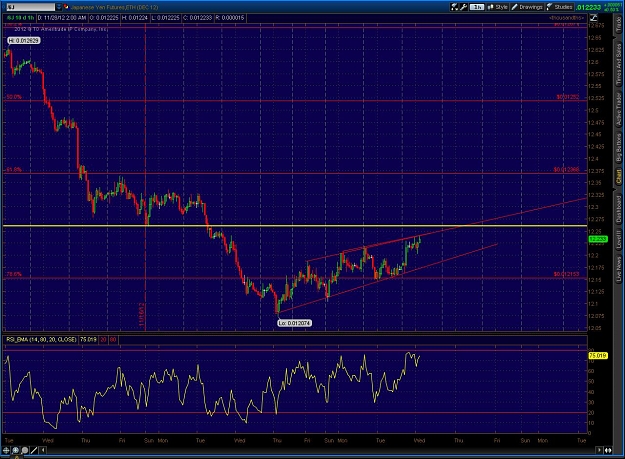The width and height of the screenshot is (625, 459).
Task: Select the line drawing tool icon
Action: click(x=34, y=450)
